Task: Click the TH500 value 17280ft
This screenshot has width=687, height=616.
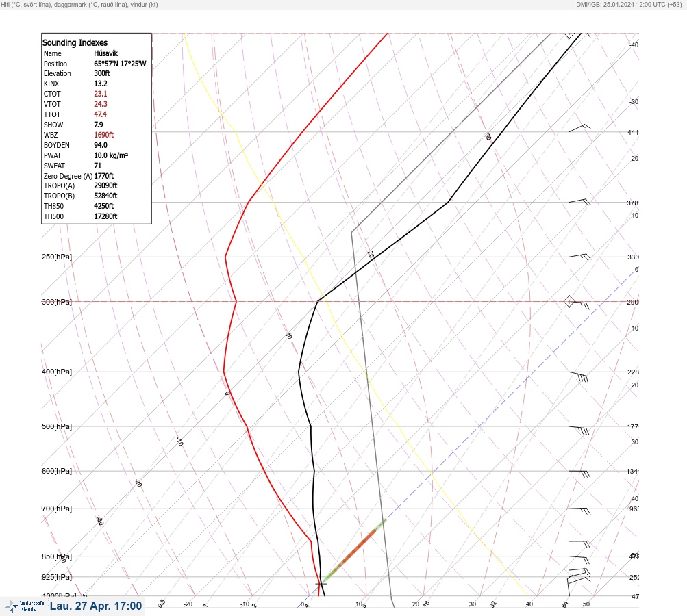Action: click(105, 216)
